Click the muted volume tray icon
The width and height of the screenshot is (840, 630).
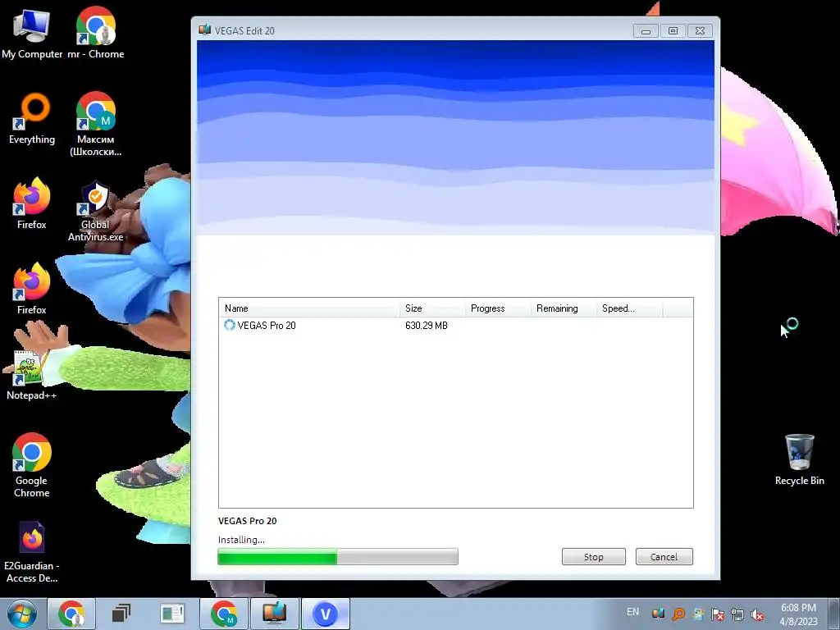click(757, 614)
